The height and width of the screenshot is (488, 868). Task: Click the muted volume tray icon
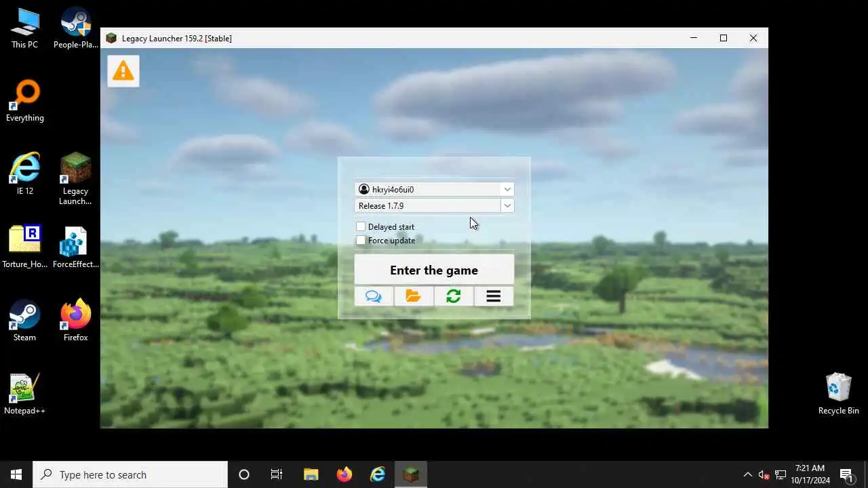(764, 474)
